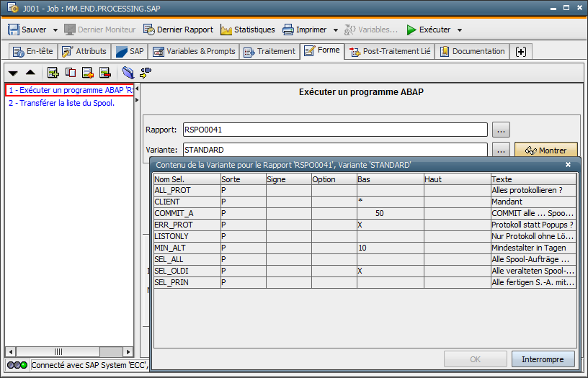Viewport: 588px width, 378px height.
Task: Click the delete step icon with red minus
Action: tap(105, 72)
